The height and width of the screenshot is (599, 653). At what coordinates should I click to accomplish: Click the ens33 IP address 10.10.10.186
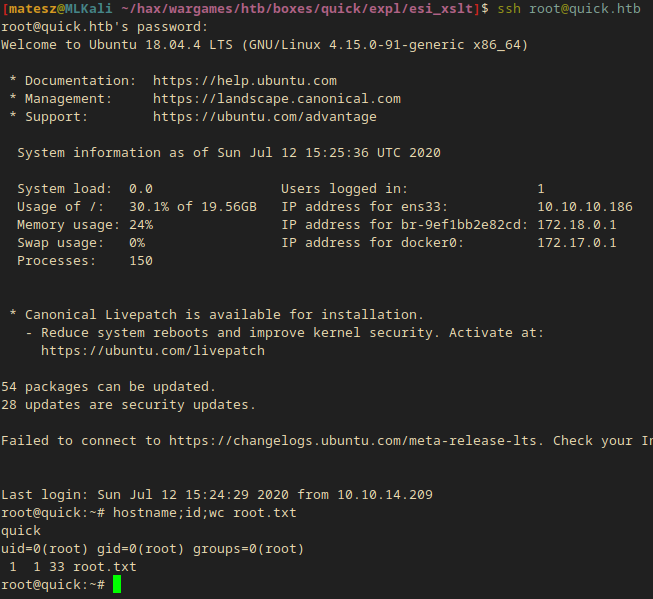pyautogui.click(x=585, y=207)
